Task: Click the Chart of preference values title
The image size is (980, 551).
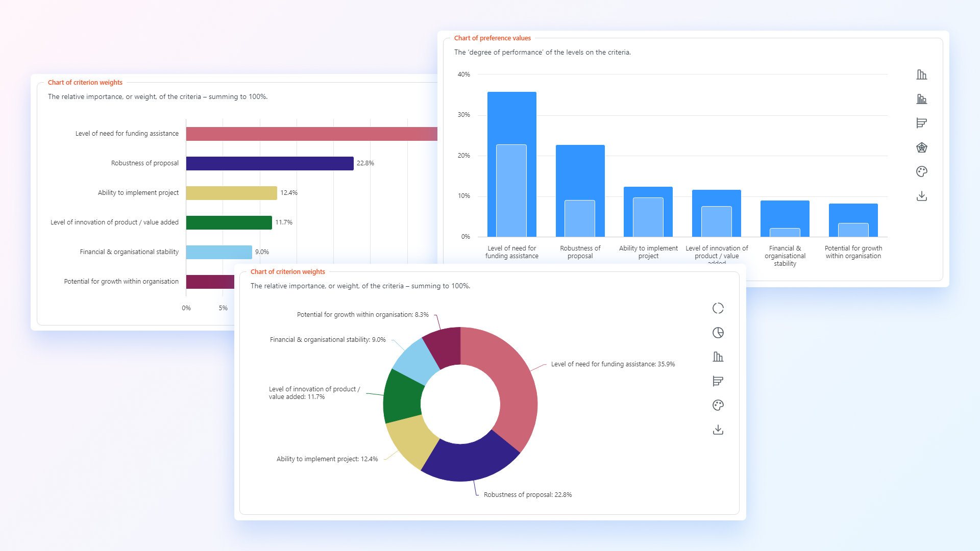Action: click(x=492, y=38)
